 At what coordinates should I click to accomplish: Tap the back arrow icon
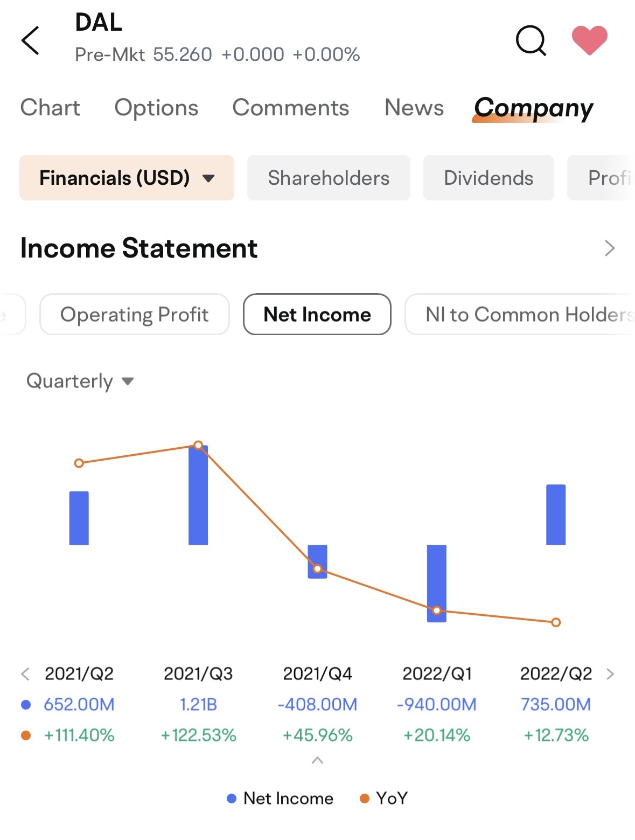(x=30, y=40)
